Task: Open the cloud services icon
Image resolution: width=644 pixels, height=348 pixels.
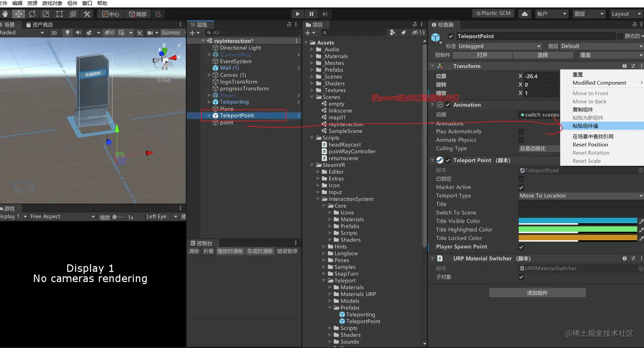Action: (525, 14)
